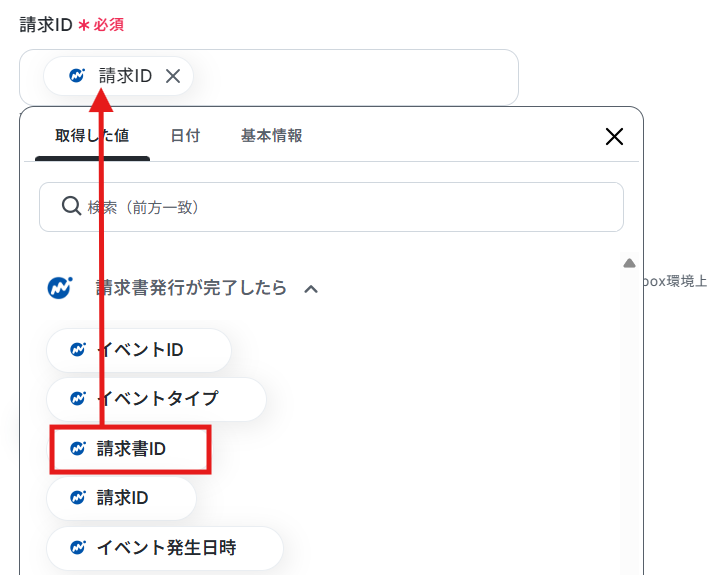Click the magnifier search icon

[71, 206]
